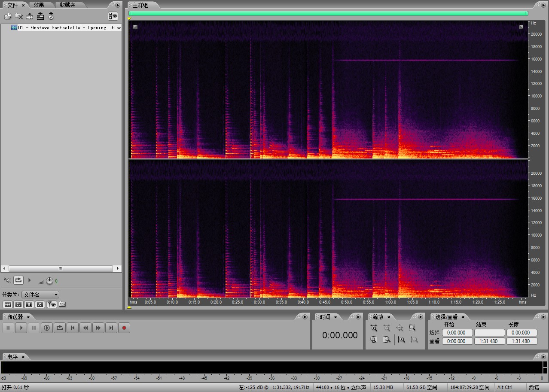Click the 频谱 status bar entry
Image resolution: width=549 pixels, height=392 pixels.
(534, 387)
